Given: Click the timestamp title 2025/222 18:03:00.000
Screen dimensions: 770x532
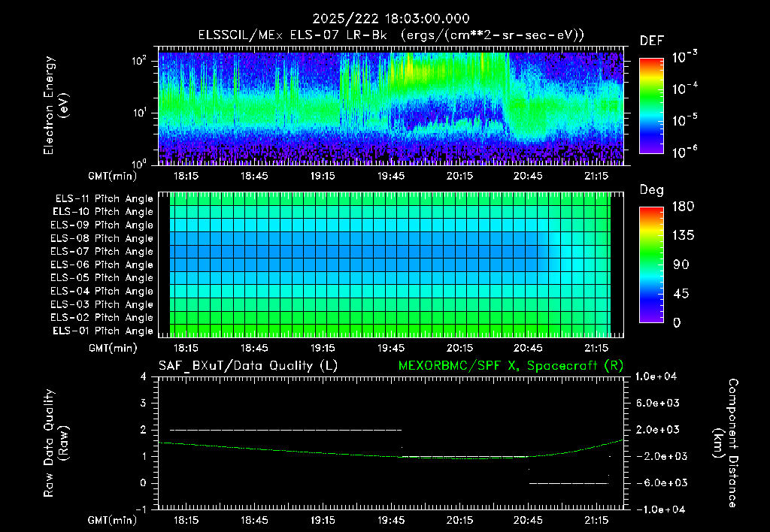Looking at the screenshot, I should click(x=391, y=19).
